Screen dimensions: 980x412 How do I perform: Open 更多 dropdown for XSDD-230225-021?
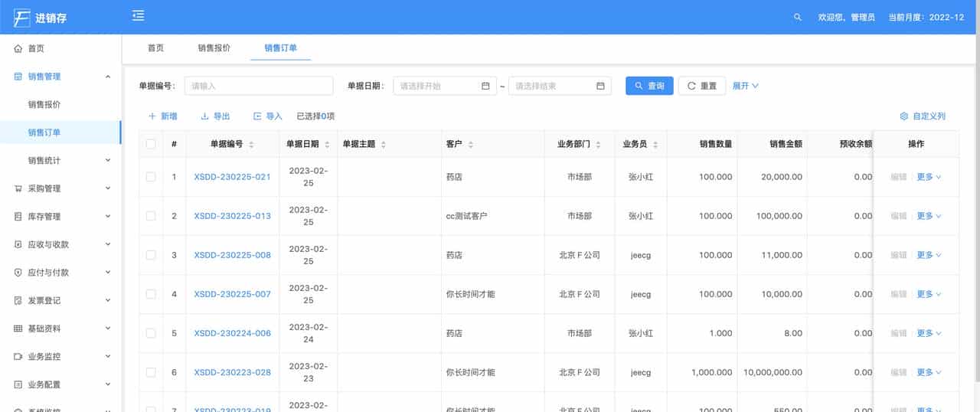coord(929,177)
